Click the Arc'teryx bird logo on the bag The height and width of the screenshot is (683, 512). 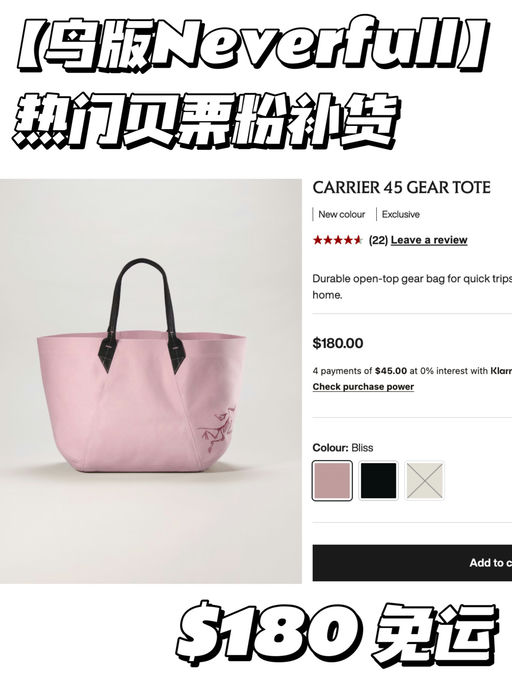click(218, 430)
